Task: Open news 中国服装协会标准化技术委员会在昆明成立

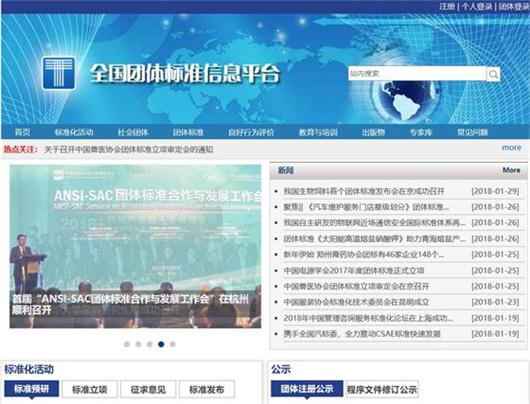Action: [x=356, y=302]
